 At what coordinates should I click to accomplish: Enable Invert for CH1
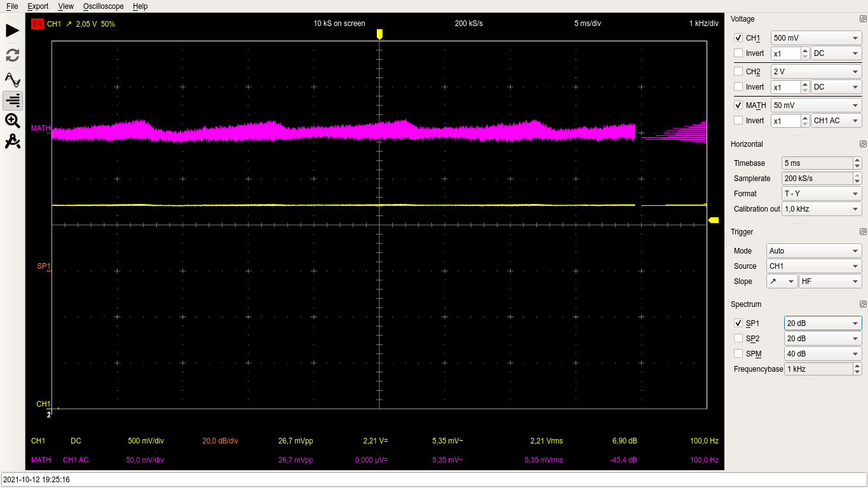pos(738,53)
